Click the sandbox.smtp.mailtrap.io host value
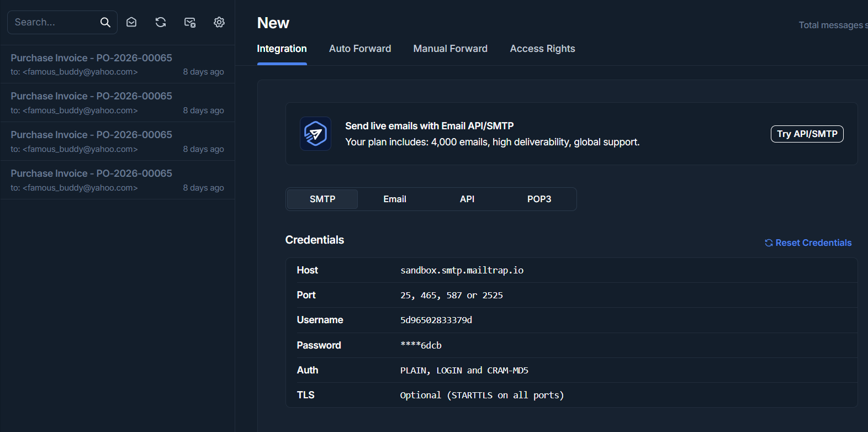Screen dimensions: 868x432 click(x=462, y=270)
